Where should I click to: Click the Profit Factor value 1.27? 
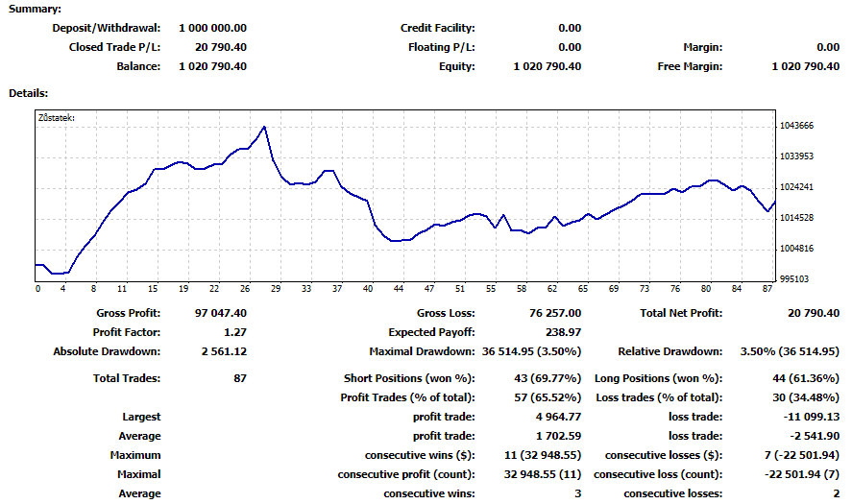click(x=234, y=332)
